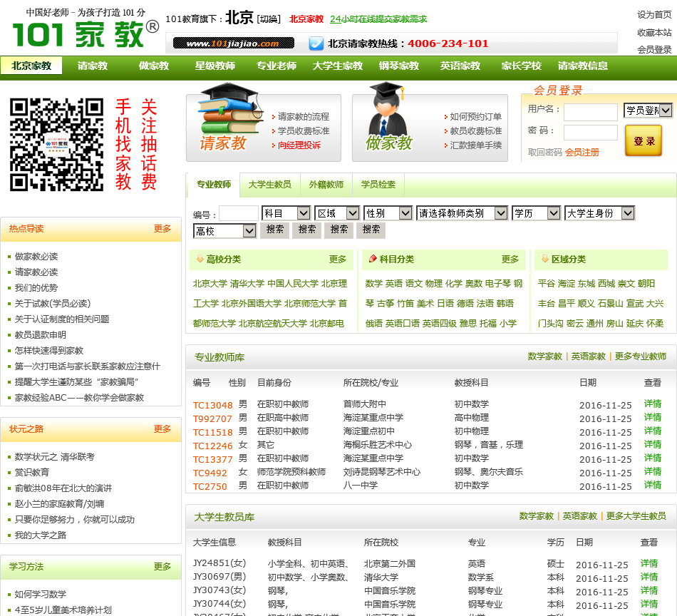Open the 科目 dropdown
Image resolution: width=677 pixels, height=616 pixels.
click(x=286, y=213)
